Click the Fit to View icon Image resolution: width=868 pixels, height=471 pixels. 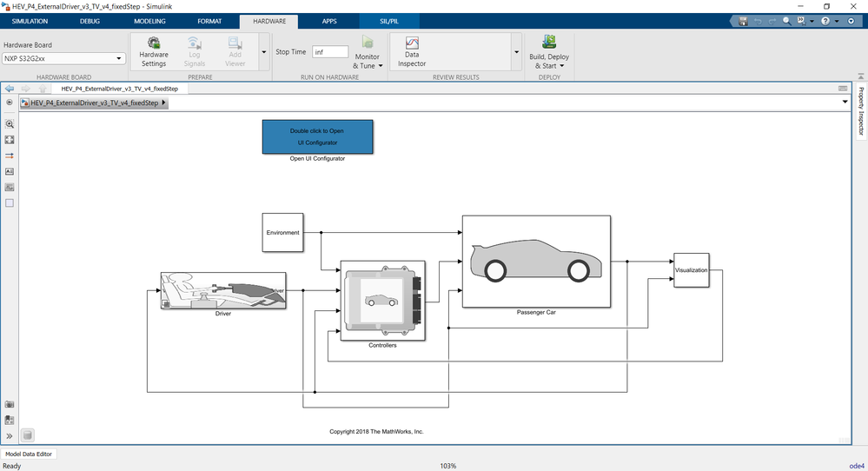(10, 140)
